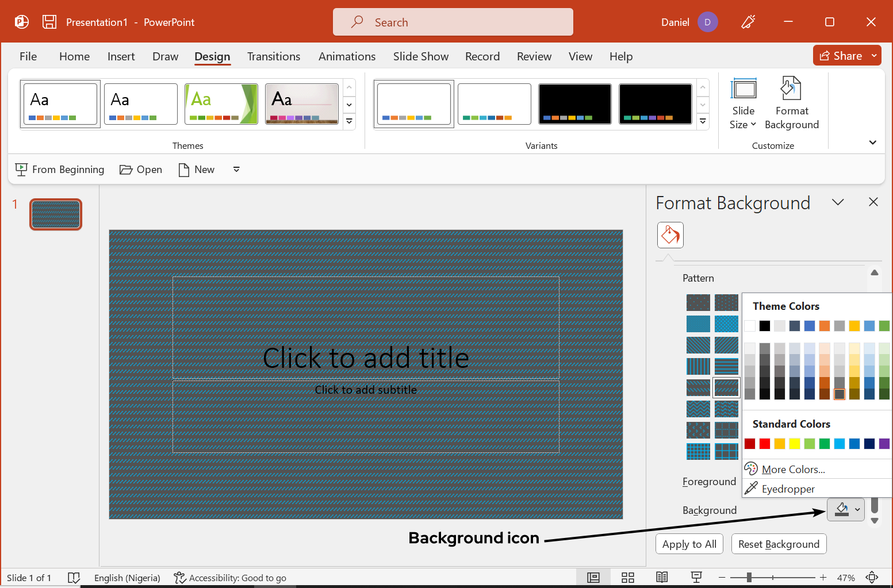Pick the dark red standard color swatch
893x588 pixels.
(750, 443)
